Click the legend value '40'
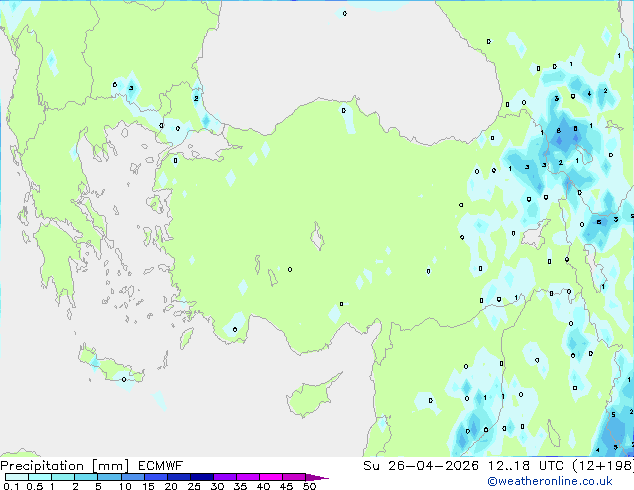 click(x=263, y=486)
